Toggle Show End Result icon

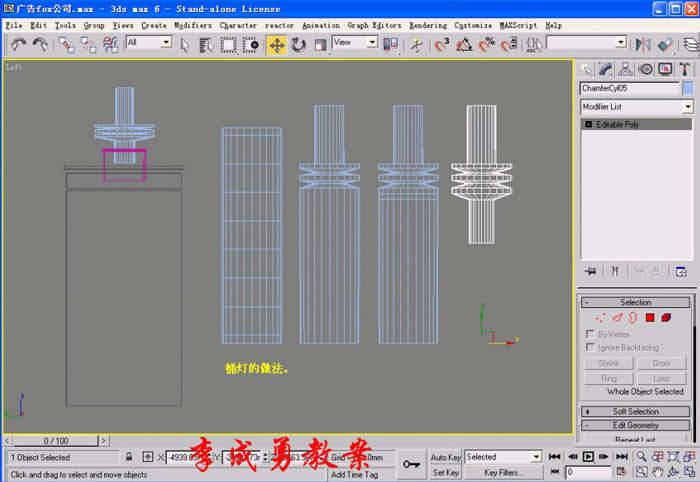tap(615, 271)
